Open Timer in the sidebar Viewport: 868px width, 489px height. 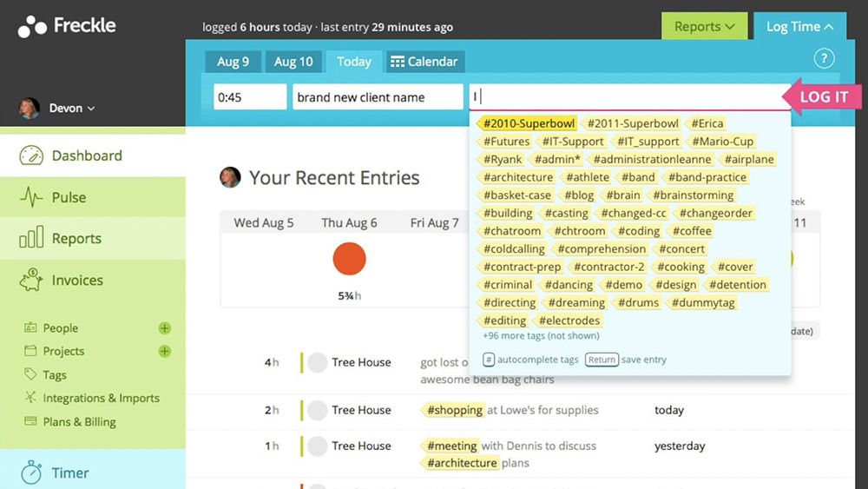[93, 472]
